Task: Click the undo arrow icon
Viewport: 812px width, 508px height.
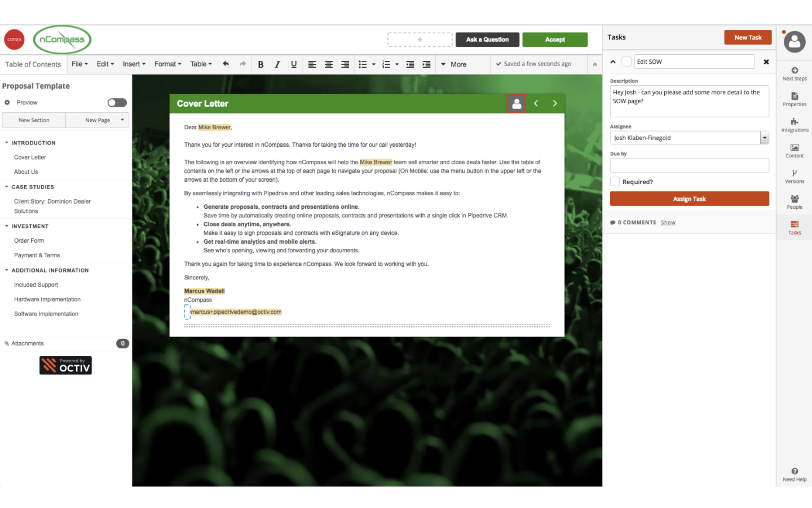Action: (x=226, y=64)
